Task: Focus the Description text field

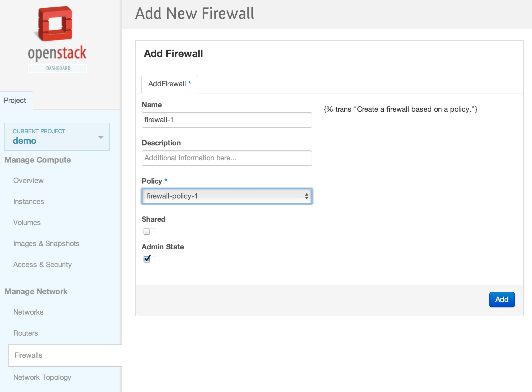Action: click(x=227, y=158)
